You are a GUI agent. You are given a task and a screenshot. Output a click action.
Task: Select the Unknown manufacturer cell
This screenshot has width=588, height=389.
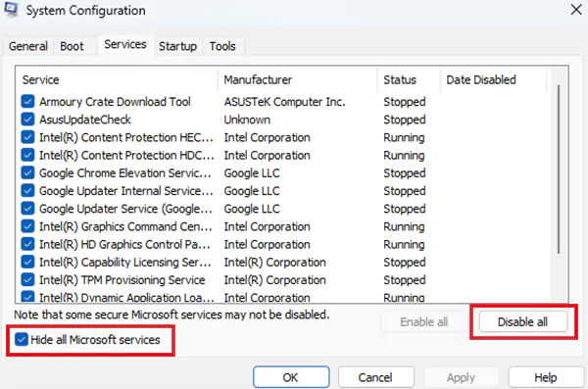tap(247, 120)
